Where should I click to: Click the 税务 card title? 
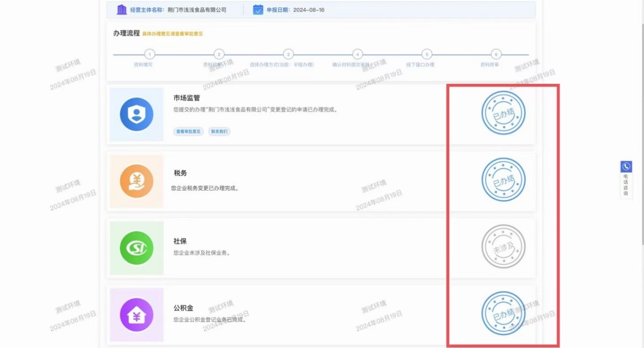point(181,173)
